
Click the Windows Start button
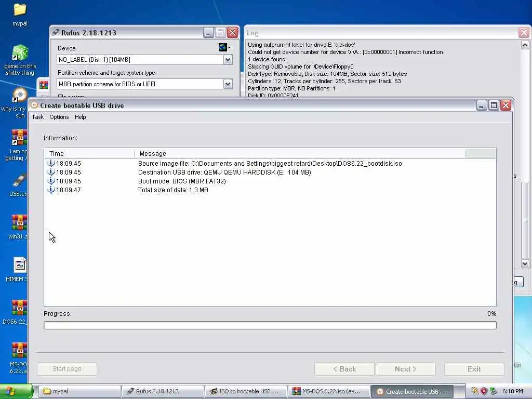click(x=16, y=391)
